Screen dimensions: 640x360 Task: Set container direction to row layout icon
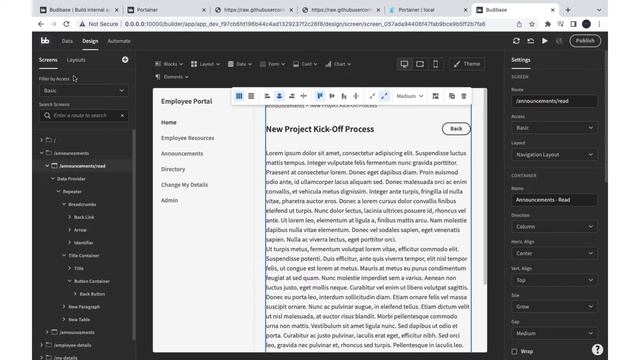[239, 96]
